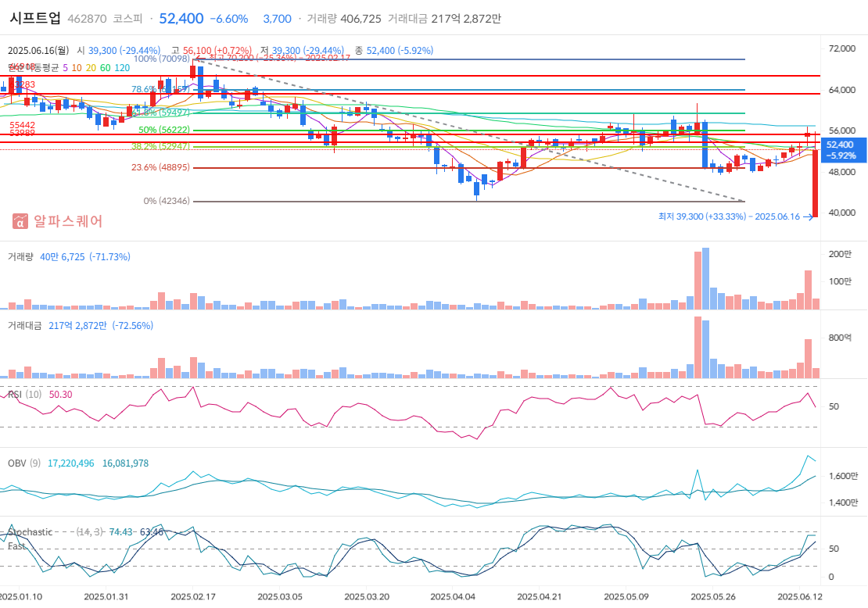Click the 코스피 market label
The image size is (868, 608).
pos(128,19)
